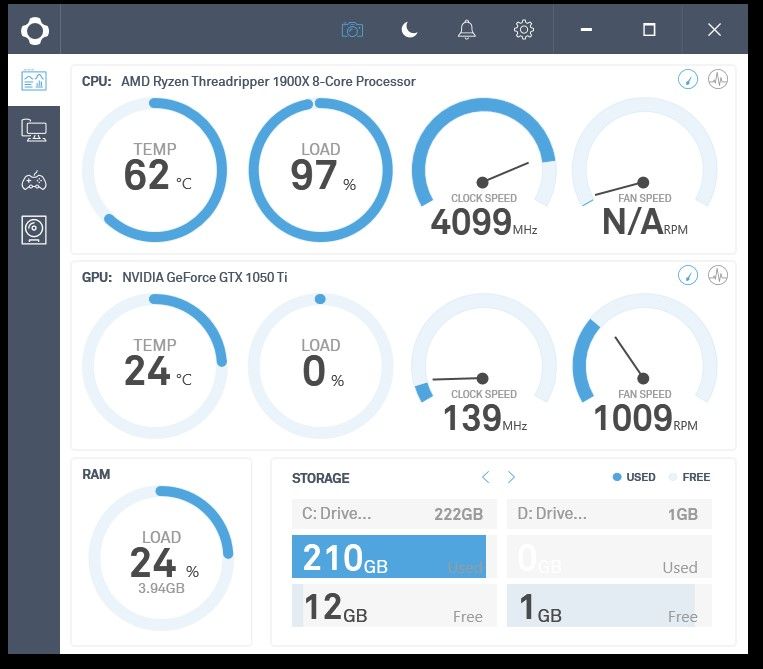Go to previous storage drives with left chevron

tap(485, 477)
